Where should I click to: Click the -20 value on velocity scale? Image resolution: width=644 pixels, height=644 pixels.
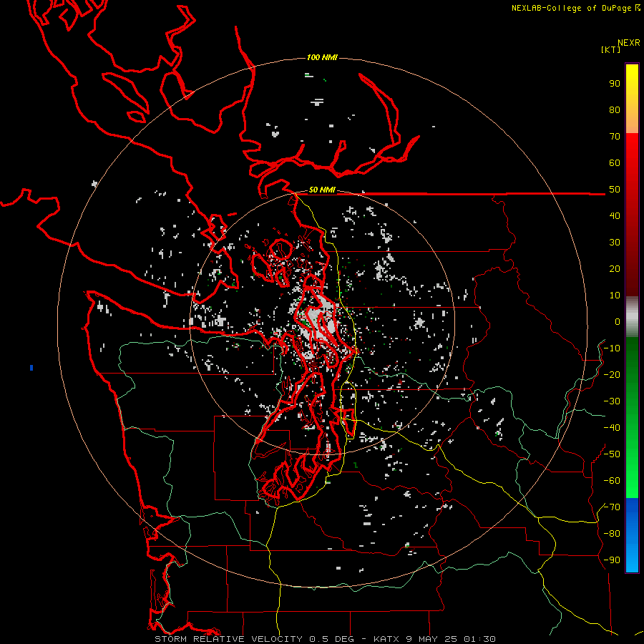coord(612,374)
